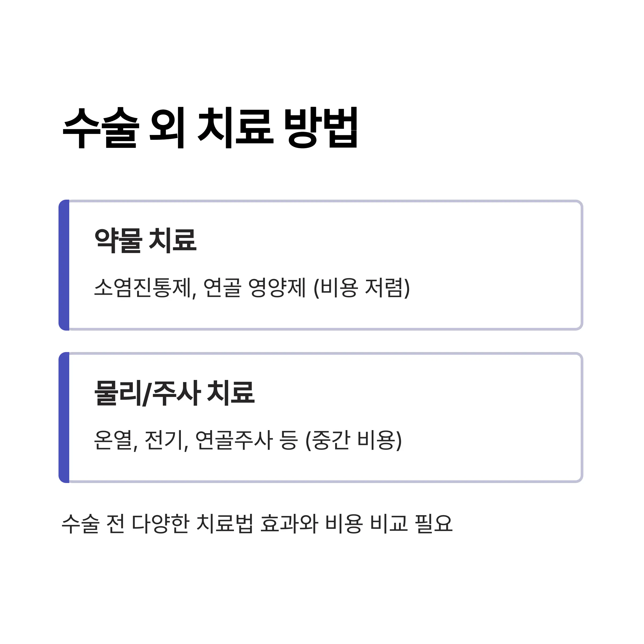Click the title "수술 외 치료 방법"
Screen dimensions: 644x644
coord(210,128)
